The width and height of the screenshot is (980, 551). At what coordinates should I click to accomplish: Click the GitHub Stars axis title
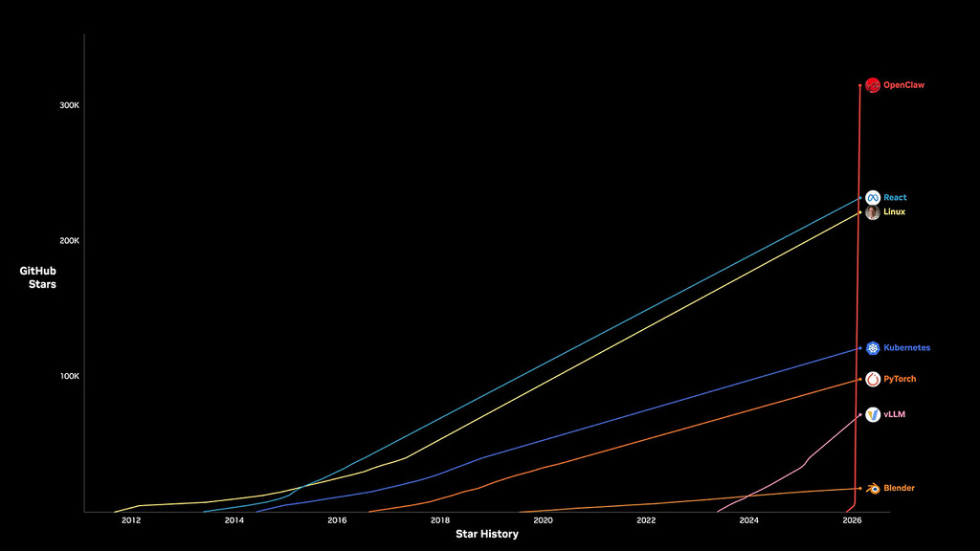click(x=38, y=277)
